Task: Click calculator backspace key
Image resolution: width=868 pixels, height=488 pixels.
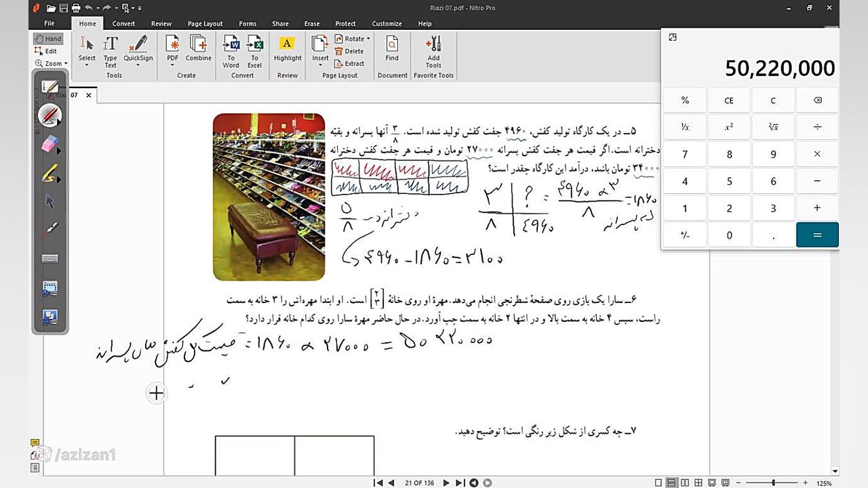Action: (x=817, y=100)
